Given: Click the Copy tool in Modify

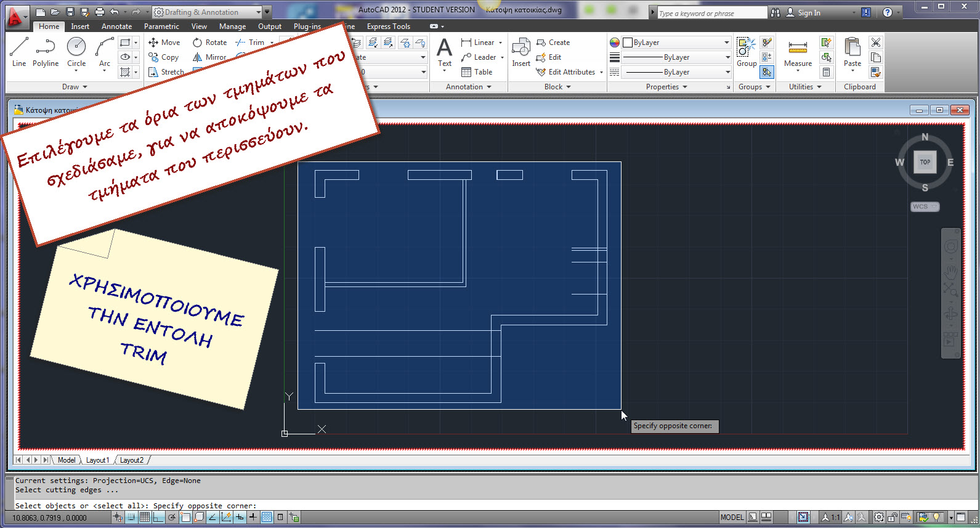Looking at the screenshot, I should tap(164, 57).
